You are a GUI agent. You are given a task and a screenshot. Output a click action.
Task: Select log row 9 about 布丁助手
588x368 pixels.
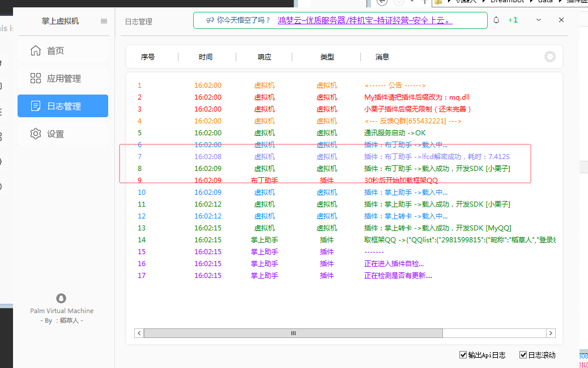click(x=340, y=180)
